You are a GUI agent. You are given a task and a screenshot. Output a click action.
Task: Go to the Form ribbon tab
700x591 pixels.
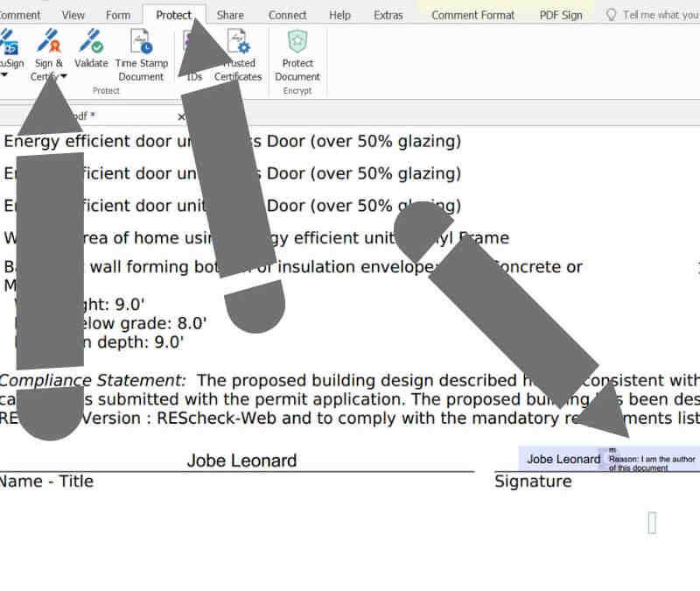click(117, 15)
